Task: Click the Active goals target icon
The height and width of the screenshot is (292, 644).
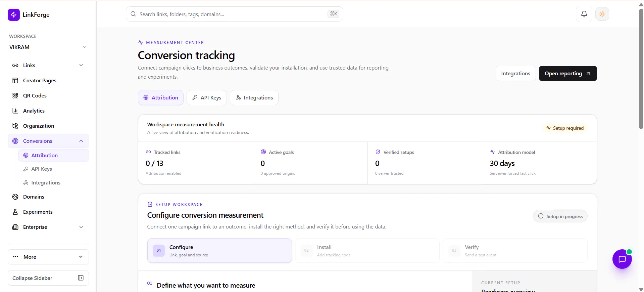Action: pos(263,152)
